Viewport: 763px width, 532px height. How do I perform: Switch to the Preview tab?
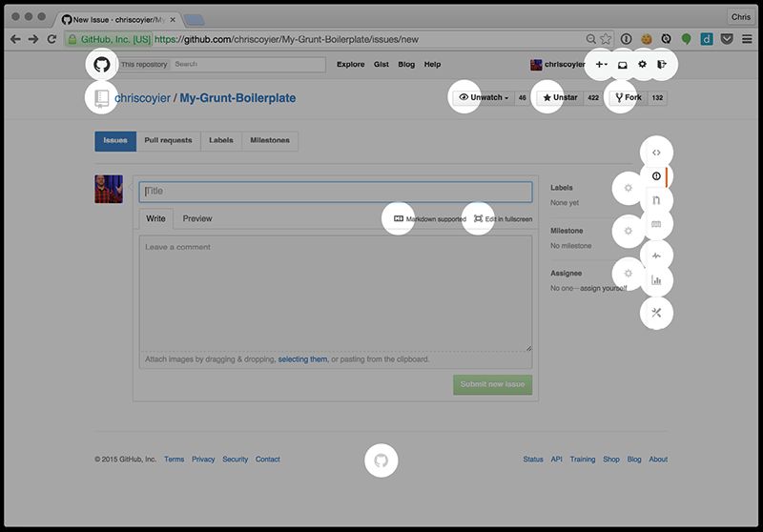197,219
